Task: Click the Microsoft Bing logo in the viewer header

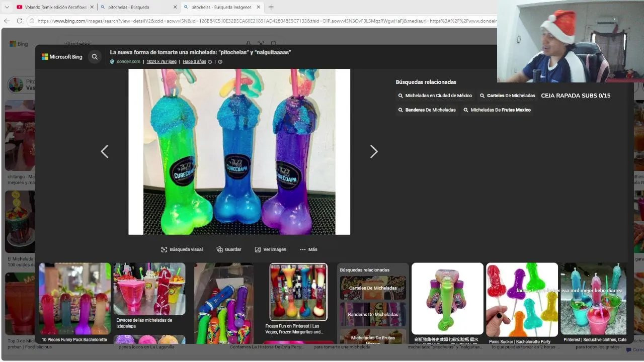Action: pos(62,57)
